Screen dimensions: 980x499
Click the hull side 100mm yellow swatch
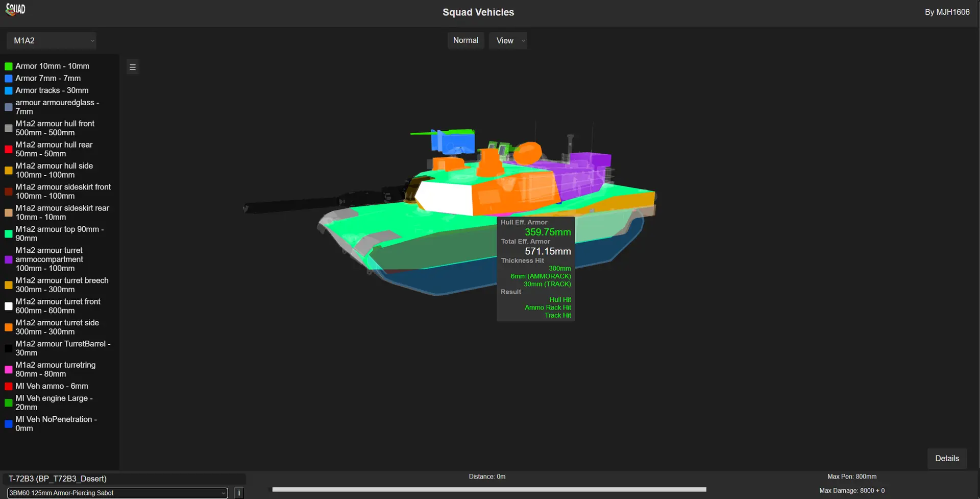[9, 171]
